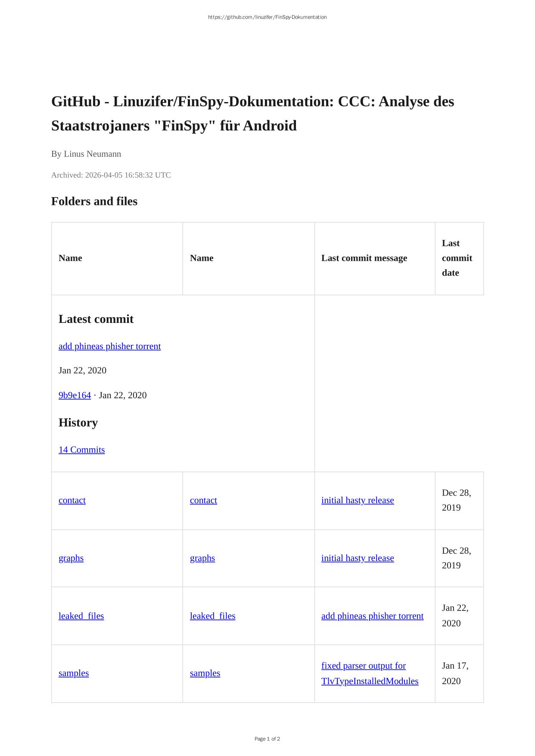Screen dimensions: 535x756
Task: Click initial hasty release in graphs row
Action: click(358, 558)
